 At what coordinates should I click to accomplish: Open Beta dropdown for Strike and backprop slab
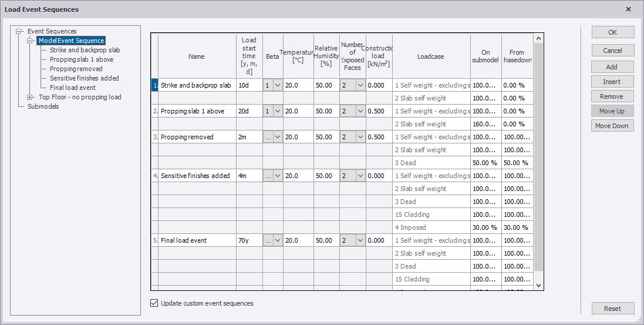click(x=278, y=85)
